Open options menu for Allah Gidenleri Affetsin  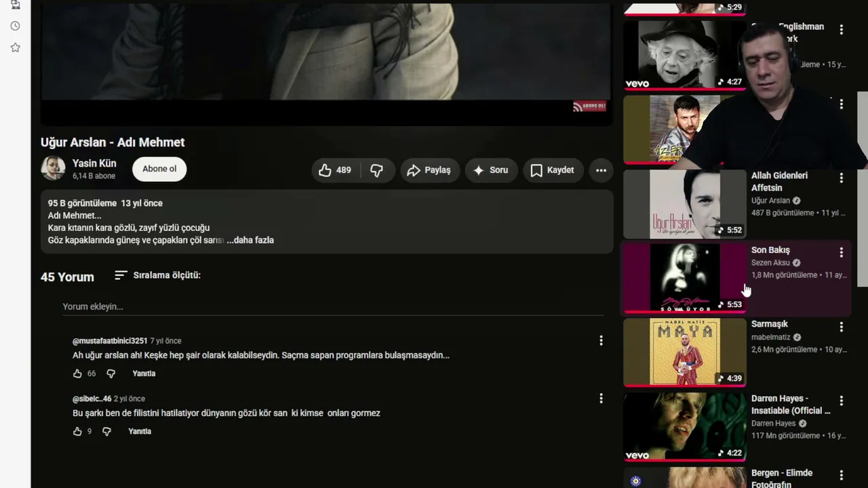841,178
